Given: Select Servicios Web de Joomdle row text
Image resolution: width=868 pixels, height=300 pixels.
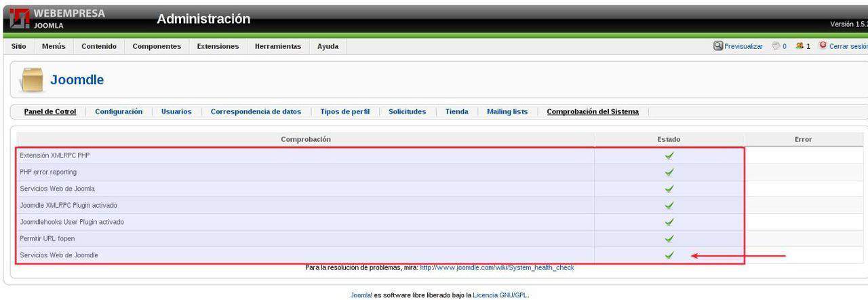Looking at the screenshot, I should click(59, 255).
